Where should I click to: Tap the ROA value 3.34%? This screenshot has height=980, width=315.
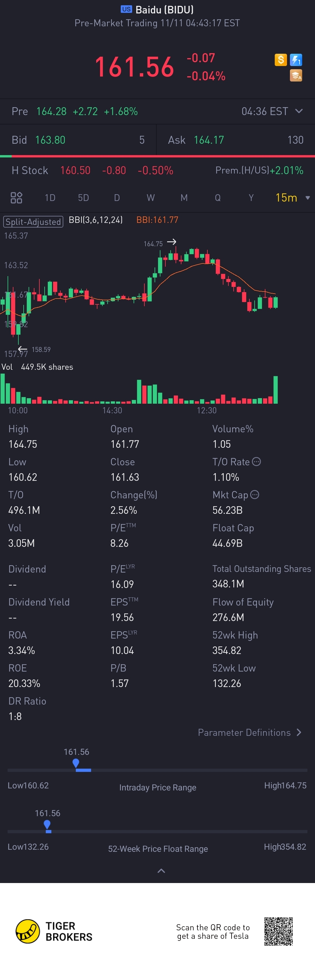[22, 651]
